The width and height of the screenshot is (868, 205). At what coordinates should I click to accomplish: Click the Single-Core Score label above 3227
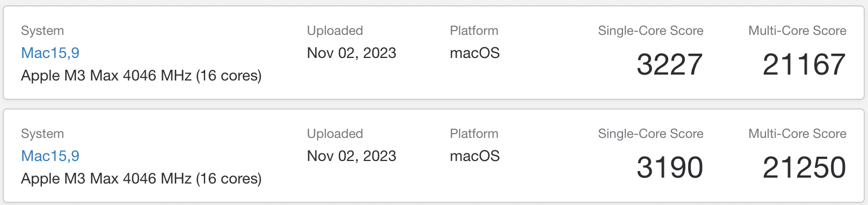pyautogui.click(x=650, y=31)
